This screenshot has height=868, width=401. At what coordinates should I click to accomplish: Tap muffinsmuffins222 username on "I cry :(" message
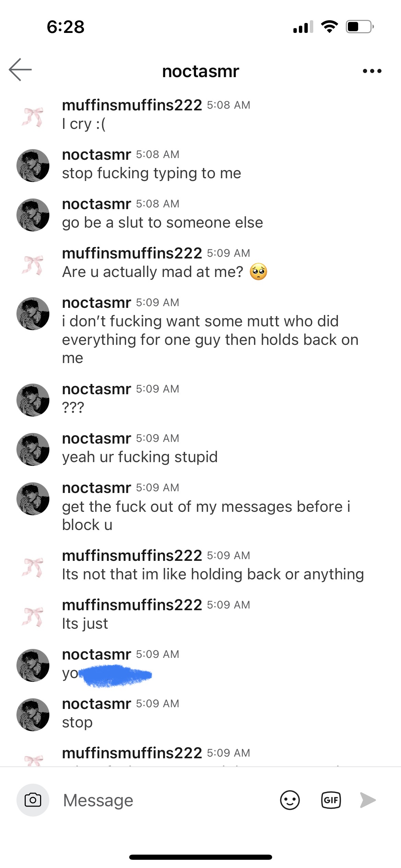[132, 105]
